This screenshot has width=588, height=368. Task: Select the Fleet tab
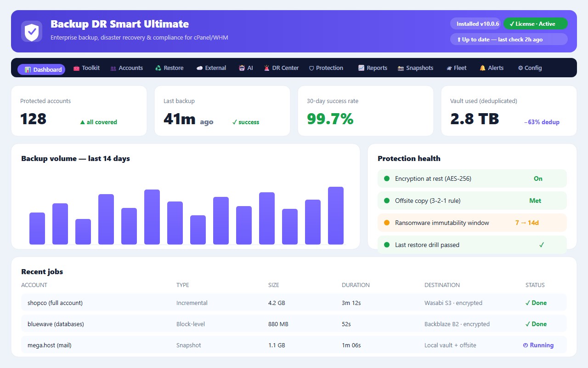[456, 68]
